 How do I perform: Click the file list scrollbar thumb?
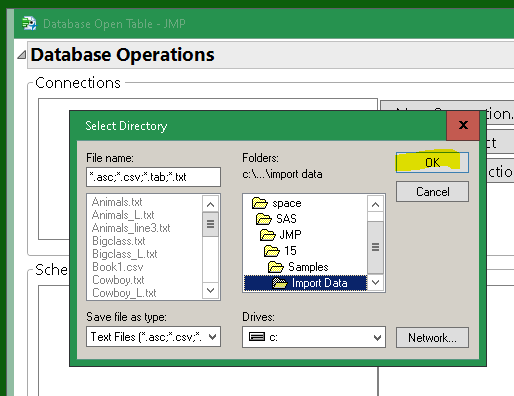[210, 224]
